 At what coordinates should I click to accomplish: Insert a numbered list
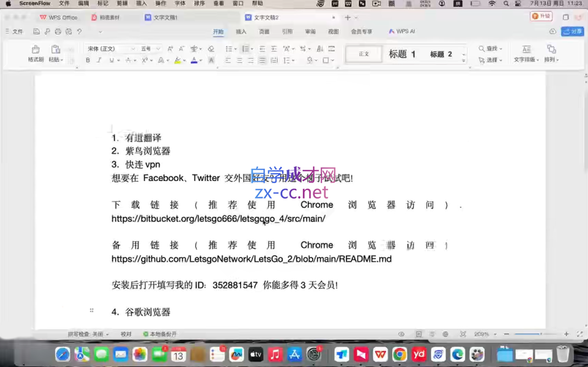click(245, 49)
